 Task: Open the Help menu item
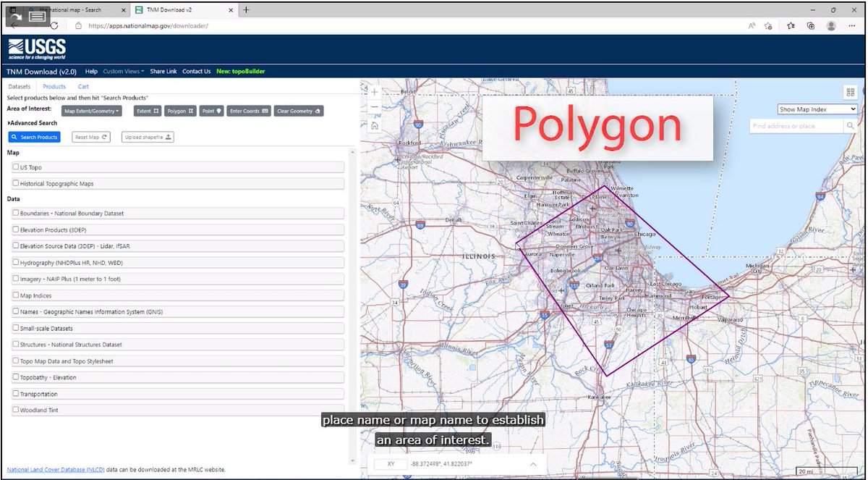point(91,72)
